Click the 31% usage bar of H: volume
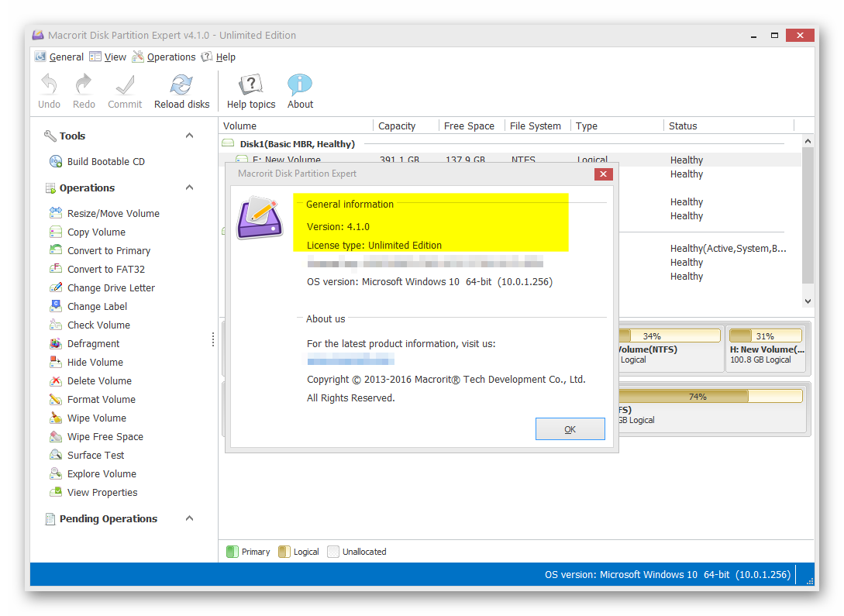Viewport: 844px width, 616px height. [766, 336]
